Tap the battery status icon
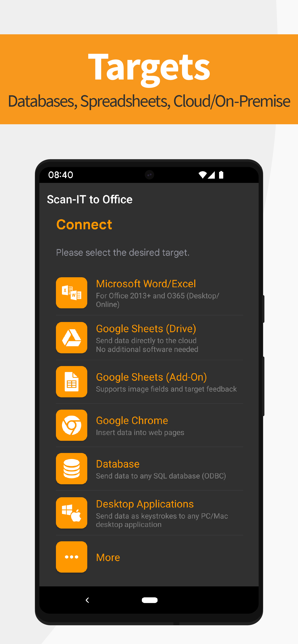298x644 pixels. click(x=221, y=175)
